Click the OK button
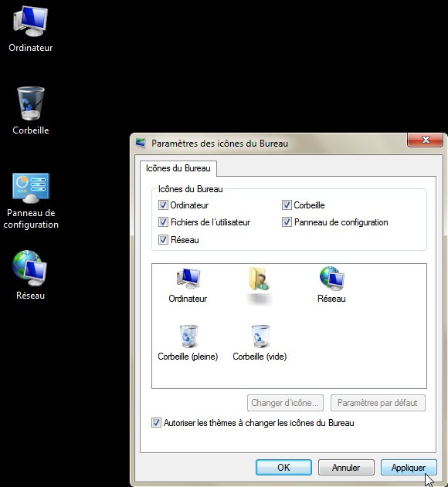This screenshot has width=448, height=487. (283, 468)
